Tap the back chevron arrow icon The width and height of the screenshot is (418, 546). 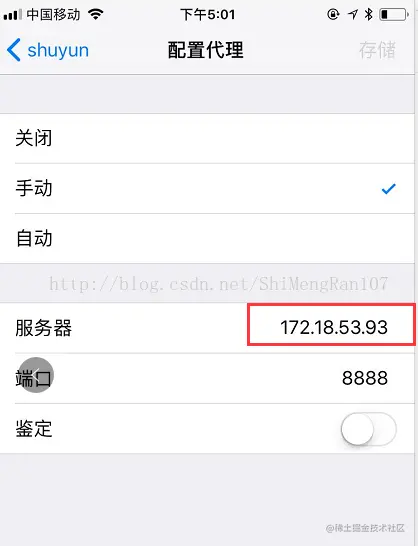[x=14, y=50]
